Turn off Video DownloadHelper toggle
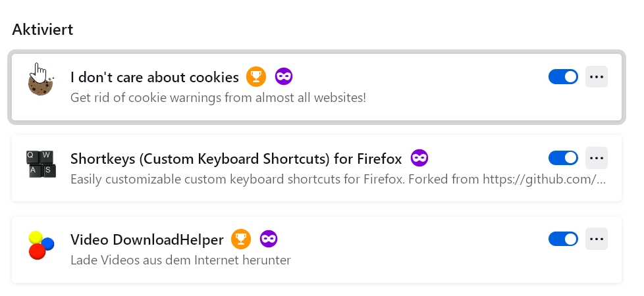The image size is (644, 296). click(563, 239)
